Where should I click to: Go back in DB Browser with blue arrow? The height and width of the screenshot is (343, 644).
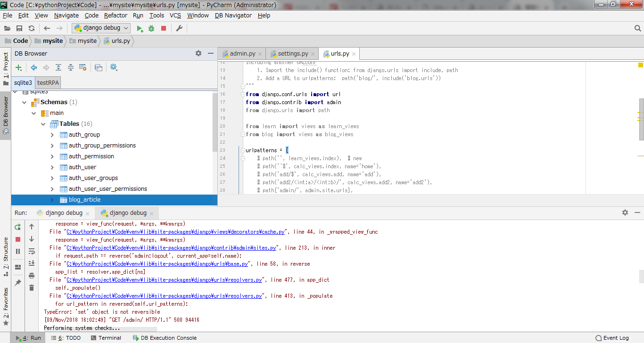click(34, 67)
